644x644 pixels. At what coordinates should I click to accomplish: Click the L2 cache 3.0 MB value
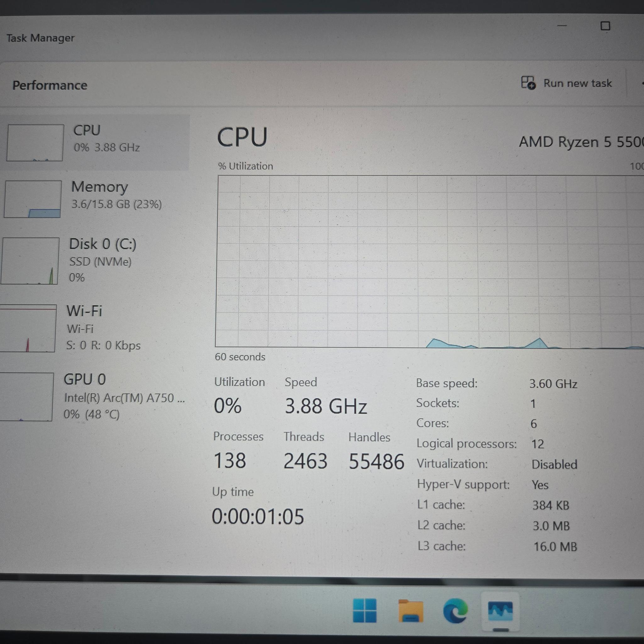pos(551,526)
